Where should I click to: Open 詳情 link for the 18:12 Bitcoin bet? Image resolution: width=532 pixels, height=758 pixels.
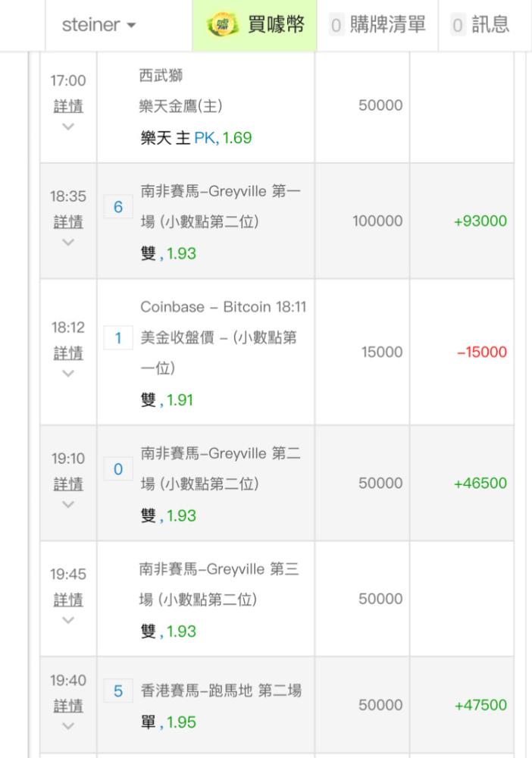[68, 353]
